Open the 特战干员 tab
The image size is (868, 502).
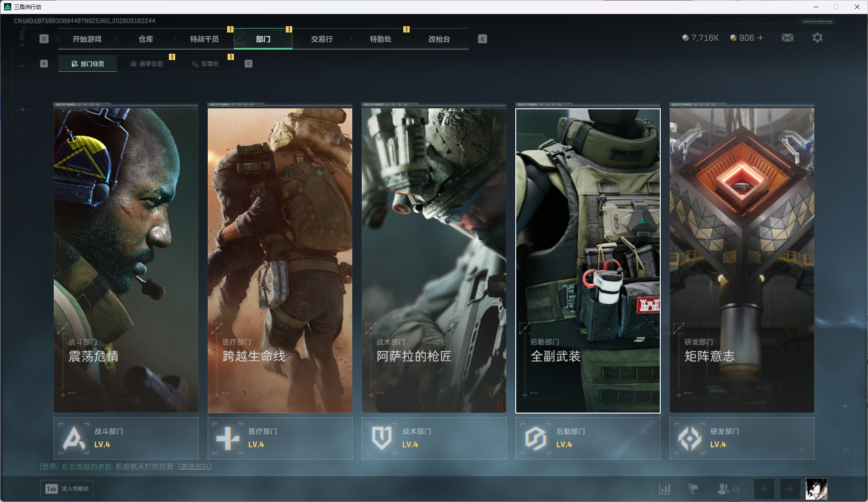pos(204,39)
